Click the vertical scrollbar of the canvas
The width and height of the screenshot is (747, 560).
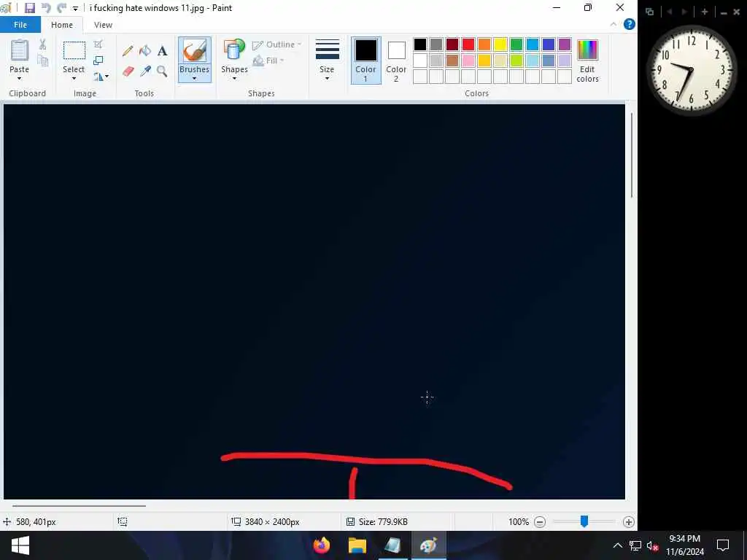pyautogui.click(x=632, y=156)
